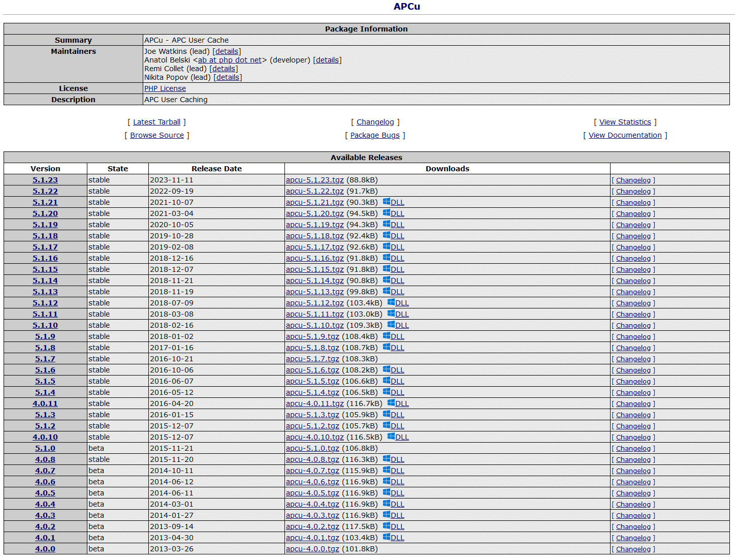Open View Documentation
Image resolution: width=735 pixels, height=560 pixels.
625,135
